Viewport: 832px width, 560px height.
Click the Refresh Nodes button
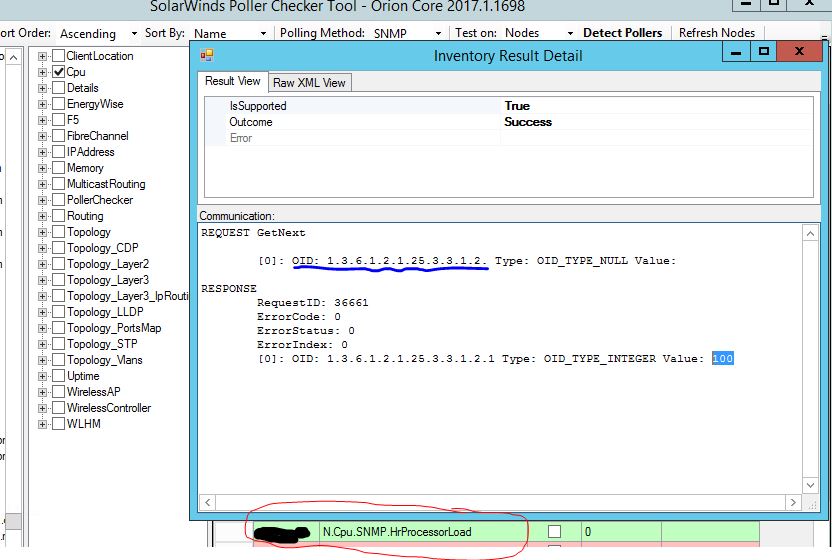pyautogui.click(x=717, y=33)
